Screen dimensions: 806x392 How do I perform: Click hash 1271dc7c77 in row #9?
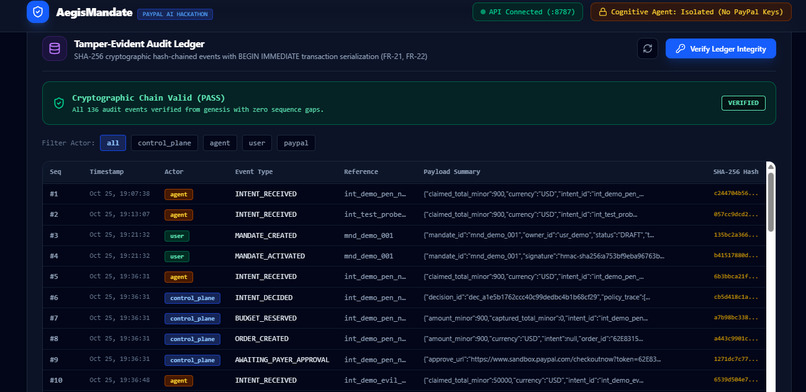[736, 360]
